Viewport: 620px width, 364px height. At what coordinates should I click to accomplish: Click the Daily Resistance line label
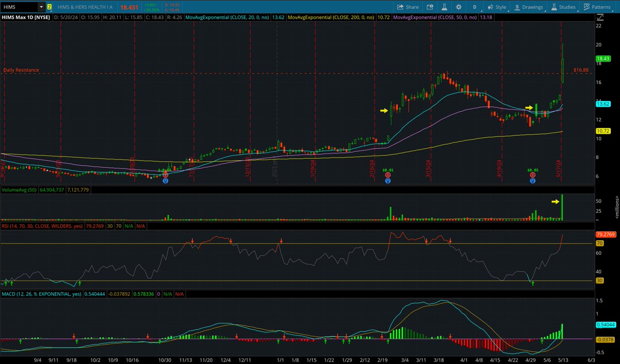click(x=21, y=70)
